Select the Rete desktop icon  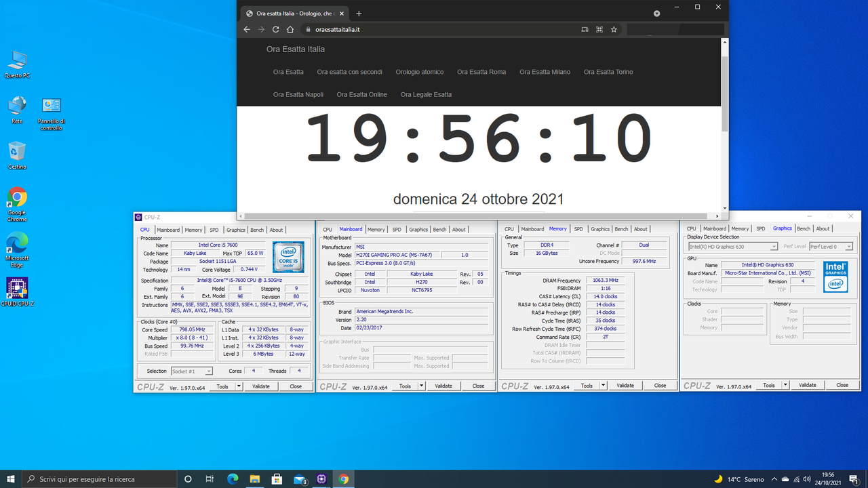click(17, 110)
